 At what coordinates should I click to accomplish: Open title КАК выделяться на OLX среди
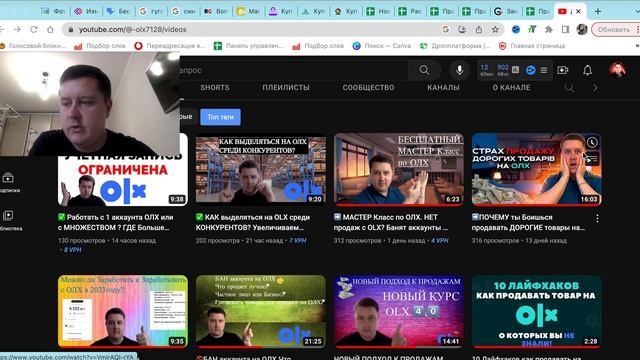point(253,222)
